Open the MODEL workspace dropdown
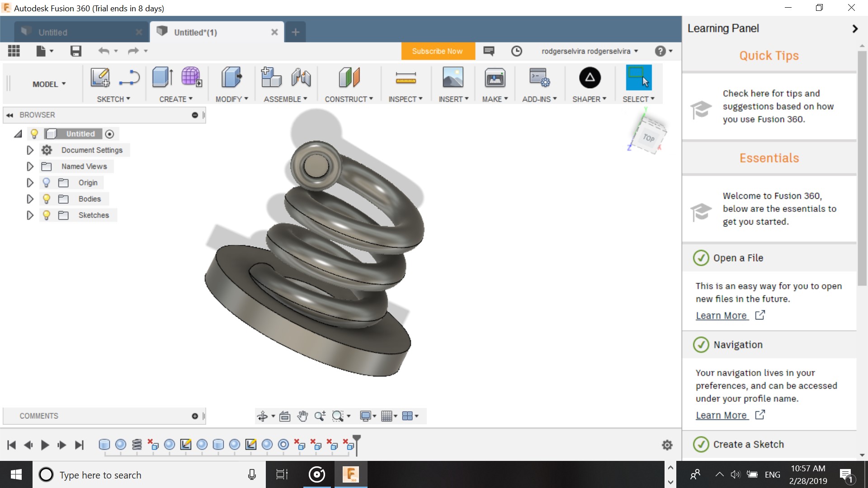The image size is (868, 488). (49, 84)
